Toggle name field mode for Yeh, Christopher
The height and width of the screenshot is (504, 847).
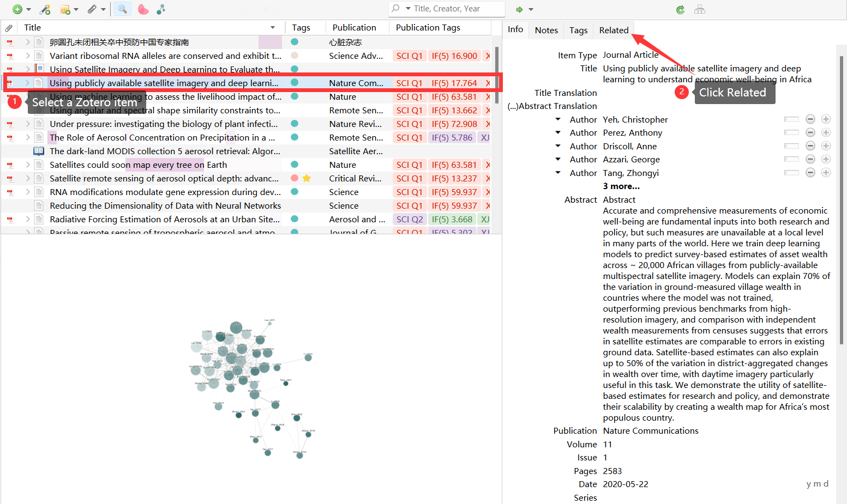tap(791, 119)
